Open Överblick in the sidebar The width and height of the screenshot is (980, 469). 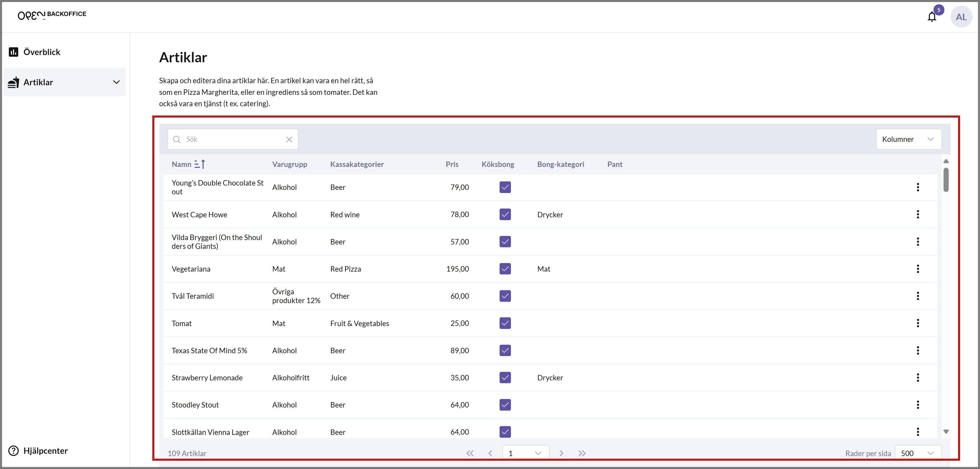pos(42,52)
